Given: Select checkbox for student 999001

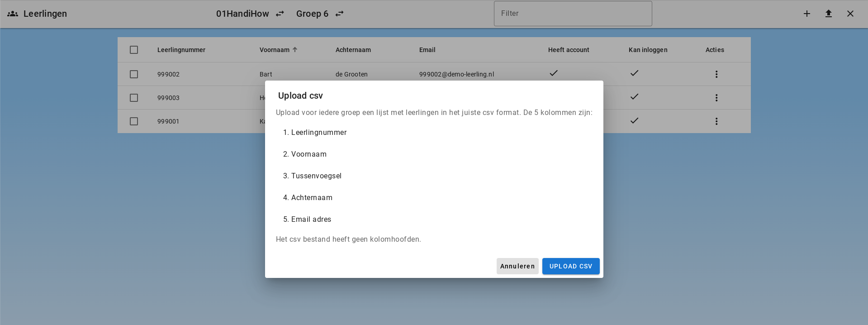Looking at the screenshot, I should coord(134,121).
